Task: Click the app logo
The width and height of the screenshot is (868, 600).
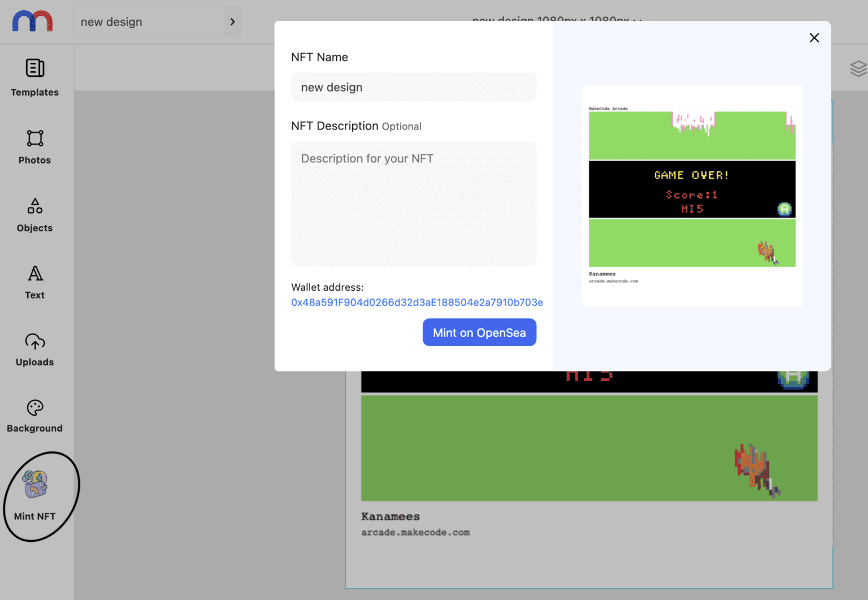Action: point(32,21)
